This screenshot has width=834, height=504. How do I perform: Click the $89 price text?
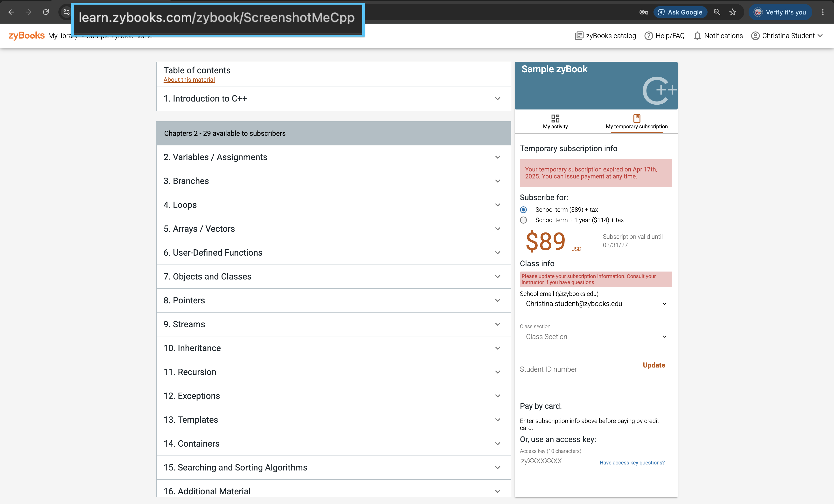tap(546, 241)
